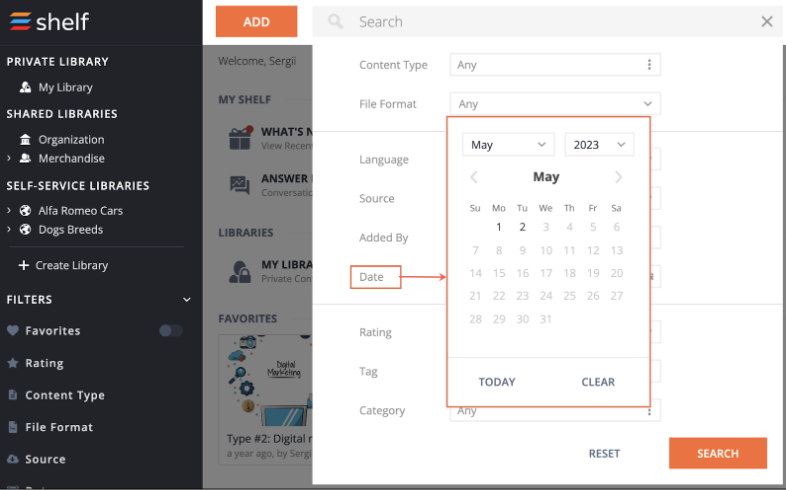Click the Welcome, Sergii text

click(257, 61)
